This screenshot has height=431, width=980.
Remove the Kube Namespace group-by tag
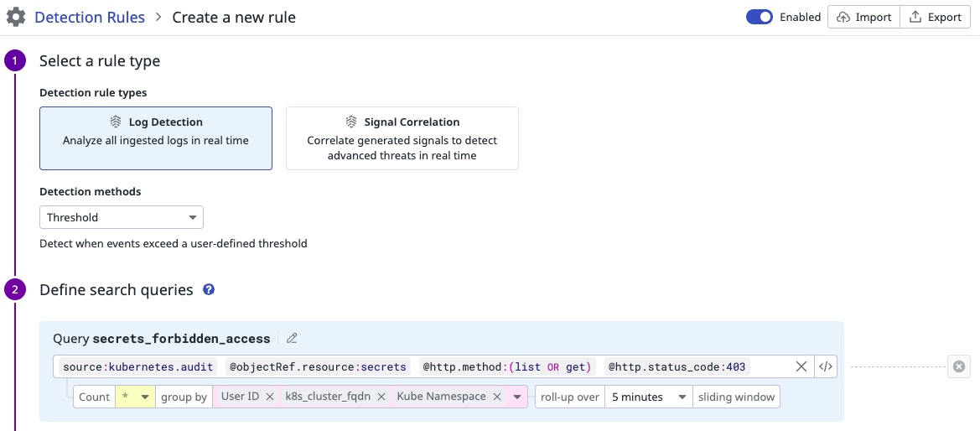pyautogui.click(x=497, y=397)
